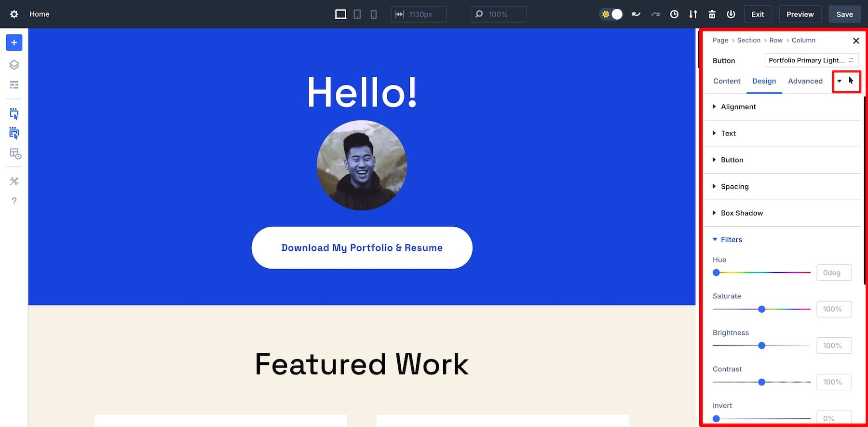Click the Saturate slider handle
The width and height of the screenshot is (868, 427).
(761, 309)
